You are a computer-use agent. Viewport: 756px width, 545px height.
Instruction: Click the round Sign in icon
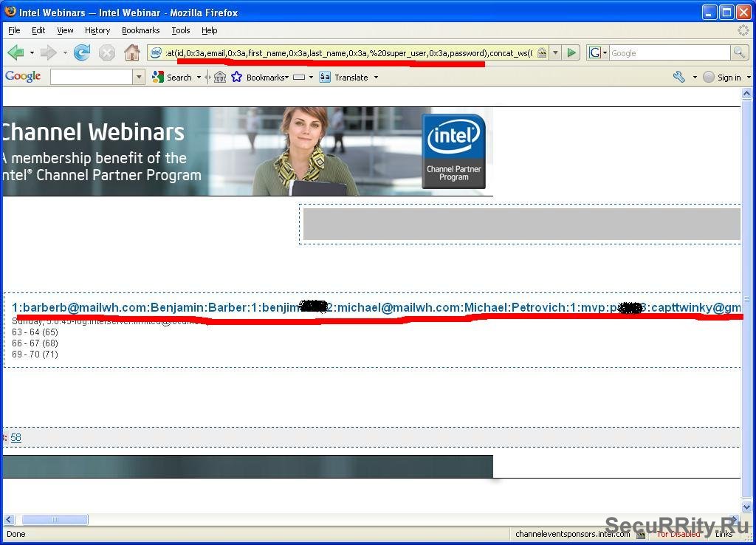pyautogui.click(x=708, y=77)
